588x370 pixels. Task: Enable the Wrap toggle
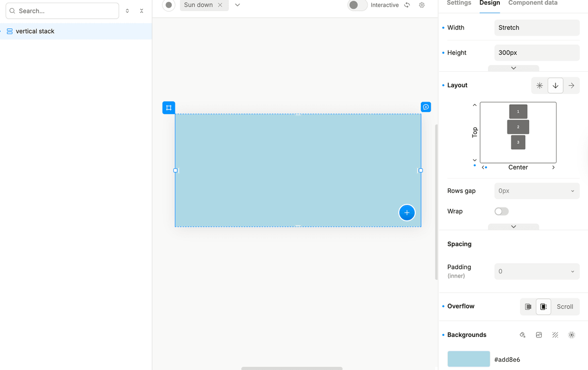[501, 212]
